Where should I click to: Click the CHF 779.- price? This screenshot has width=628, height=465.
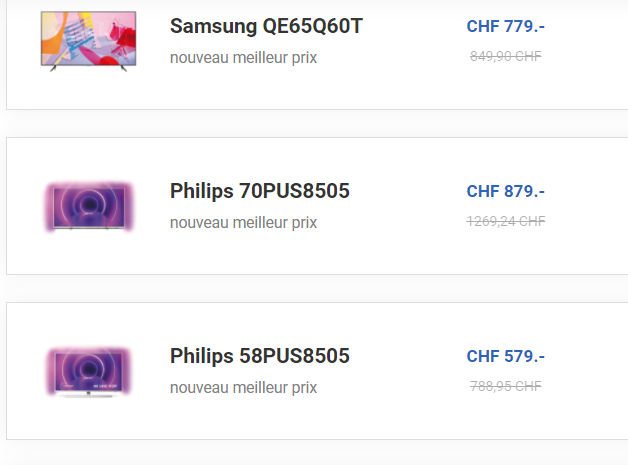tap(505, 26)
